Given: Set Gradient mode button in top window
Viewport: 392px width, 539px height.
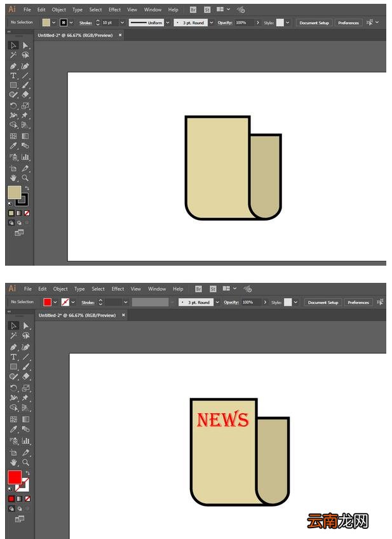Looking at the screenshot, I should [x=19, y=213].
